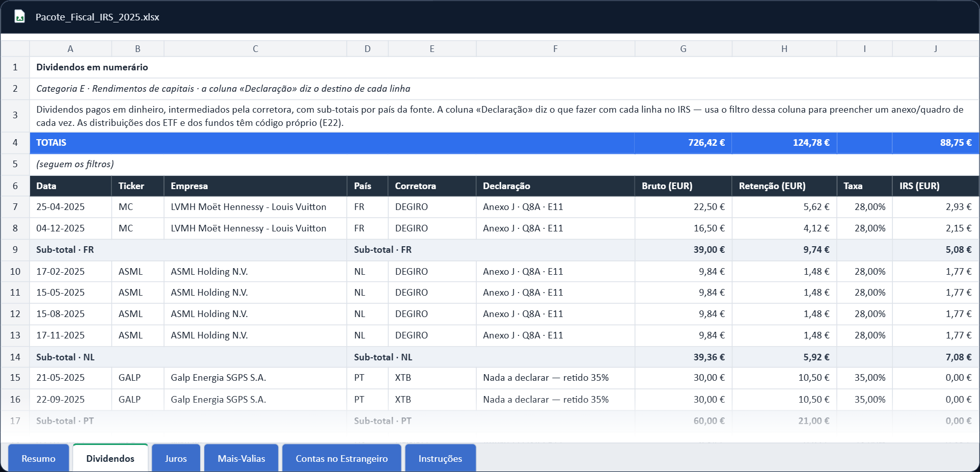
Task: Click the TOTAIS label cell
Action: tap(332, 143)
